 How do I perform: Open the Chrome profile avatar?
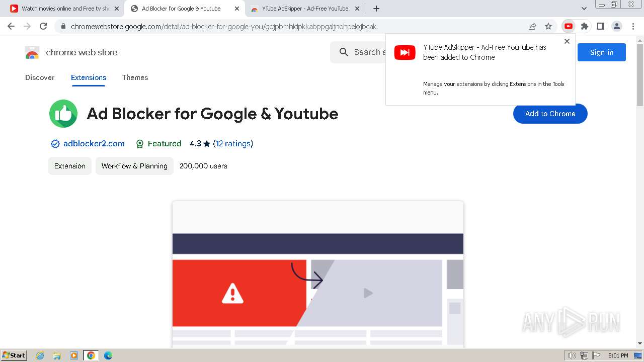pyautogui.click(x=616, y=26)
